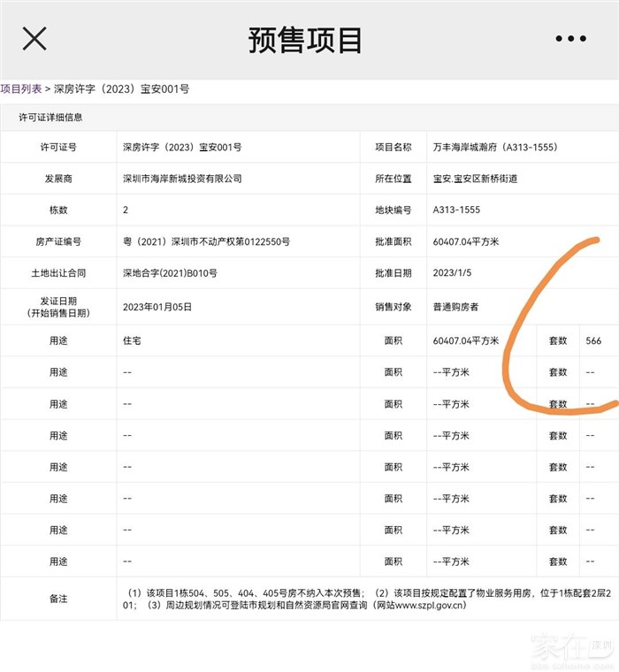Image resolution: width=619 pixels, height=672 pixels.
Task: Click project name 万丰海岸城瀚府 value
Action: (x=494, y=147)
